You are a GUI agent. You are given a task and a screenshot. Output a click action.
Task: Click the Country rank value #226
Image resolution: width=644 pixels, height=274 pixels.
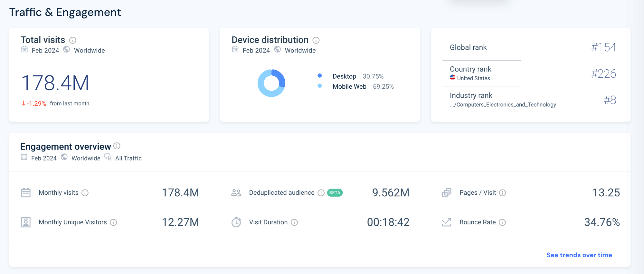[x=604, y=74]
